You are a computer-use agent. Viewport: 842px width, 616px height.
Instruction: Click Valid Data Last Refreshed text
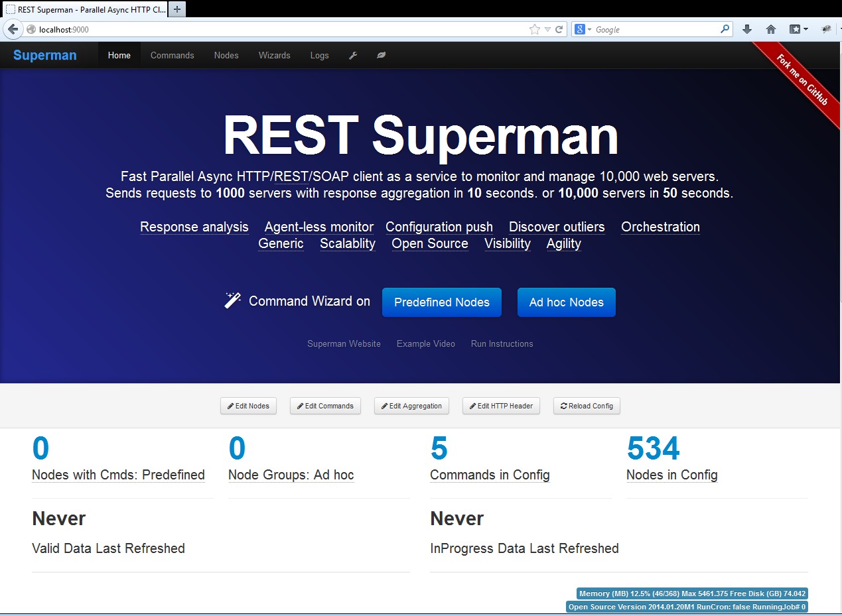click(x=108, y=548)
